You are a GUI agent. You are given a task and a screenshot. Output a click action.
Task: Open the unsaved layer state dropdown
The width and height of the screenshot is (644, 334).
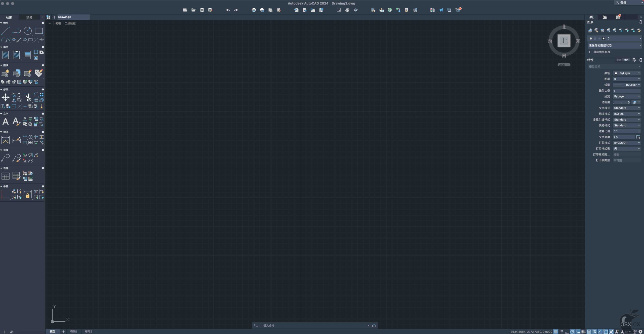615,45
